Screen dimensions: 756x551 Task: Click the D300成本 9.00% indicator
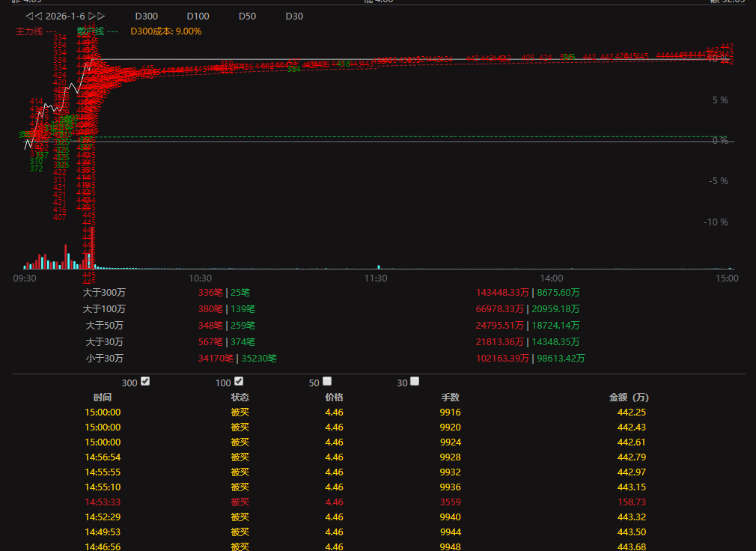[x=165, y=31]
